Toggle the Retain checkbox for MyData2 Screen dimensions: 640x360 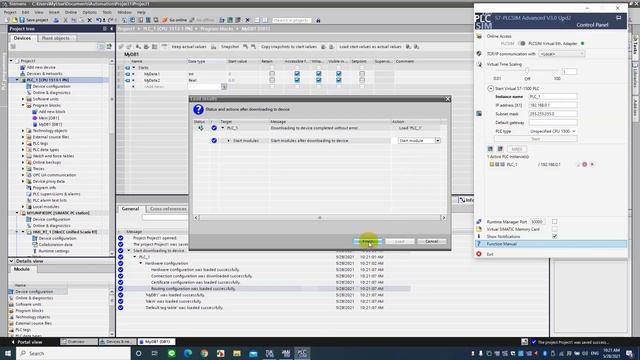point(272,80)
